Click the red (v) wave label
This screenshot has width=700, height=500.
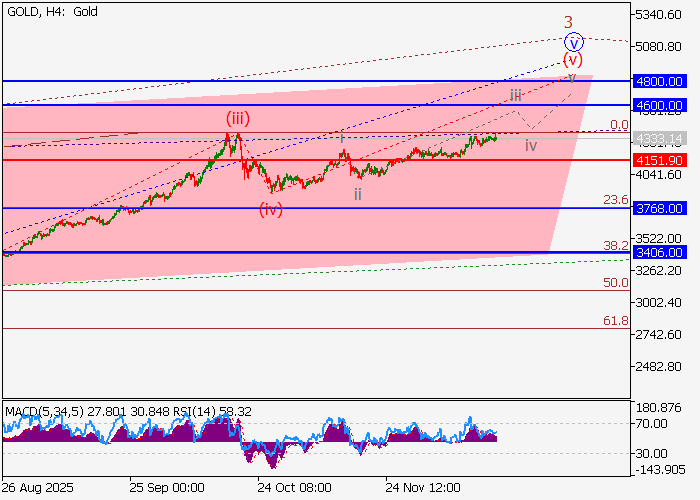pyautogui.click(x=571, y=59)
